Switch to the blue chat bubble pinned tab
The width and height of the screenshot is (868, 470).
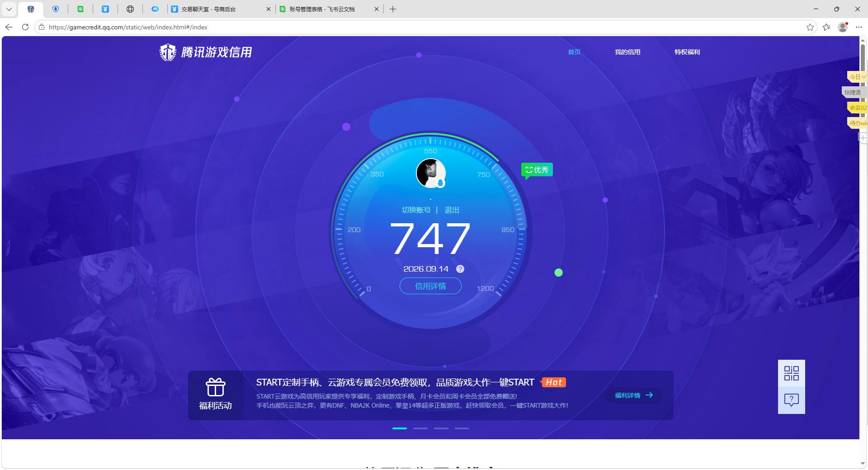[155, 9]
